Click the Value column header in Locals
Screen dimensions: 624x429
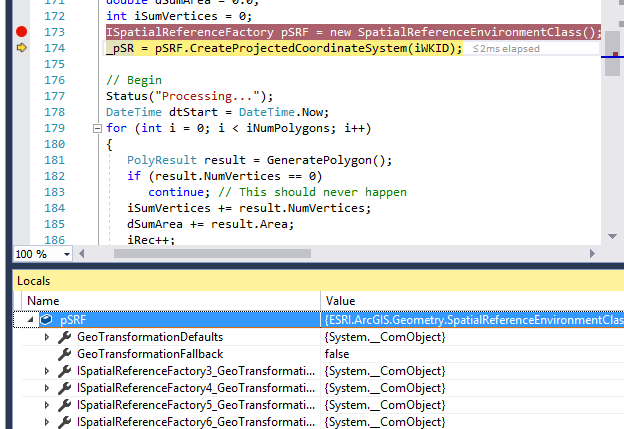(x=472, y=301)
